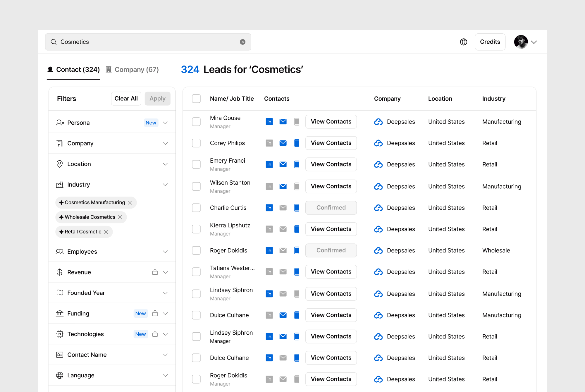Viewport: 585px width, 392px height.
Task: Expand the Employees filter section
Action: click(165, 252)
